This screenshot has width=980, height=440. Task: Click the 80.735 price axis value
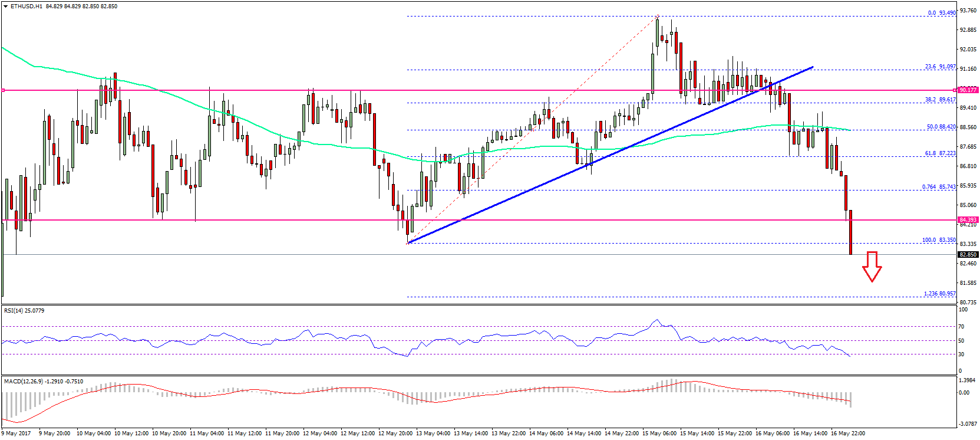[x=968, y=303]
